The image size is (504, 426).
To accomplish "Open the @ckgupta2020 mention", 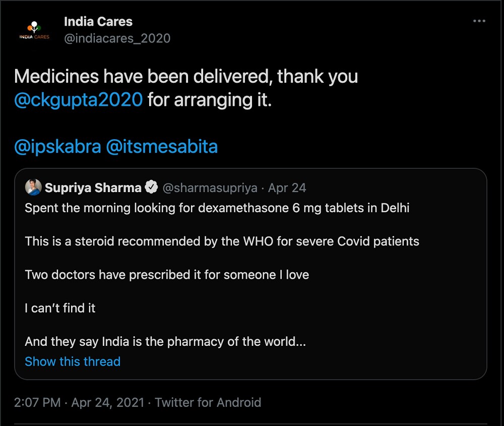I will click(x=79, y=99).
